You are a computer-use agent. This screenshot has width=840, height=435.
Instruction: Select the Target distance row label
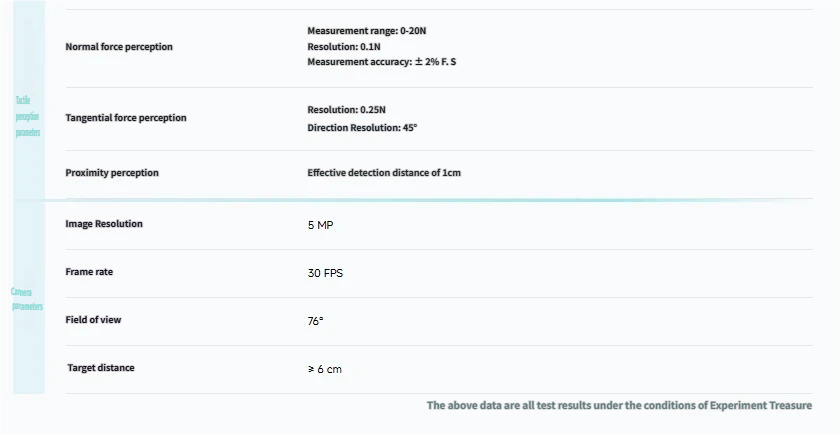tap(100, 368)
